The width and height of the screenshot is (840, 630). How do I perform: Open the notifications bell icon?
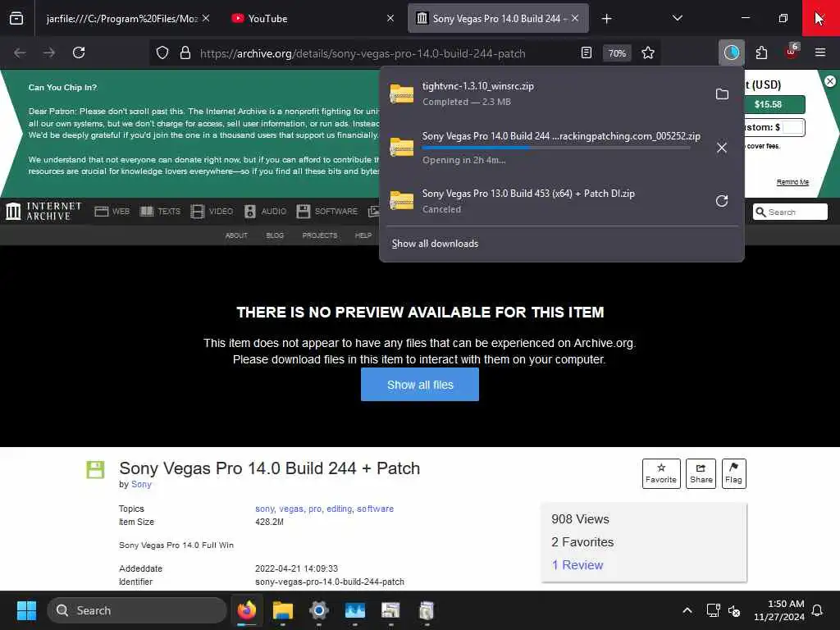pyautogui.click(x=818, y=610)
